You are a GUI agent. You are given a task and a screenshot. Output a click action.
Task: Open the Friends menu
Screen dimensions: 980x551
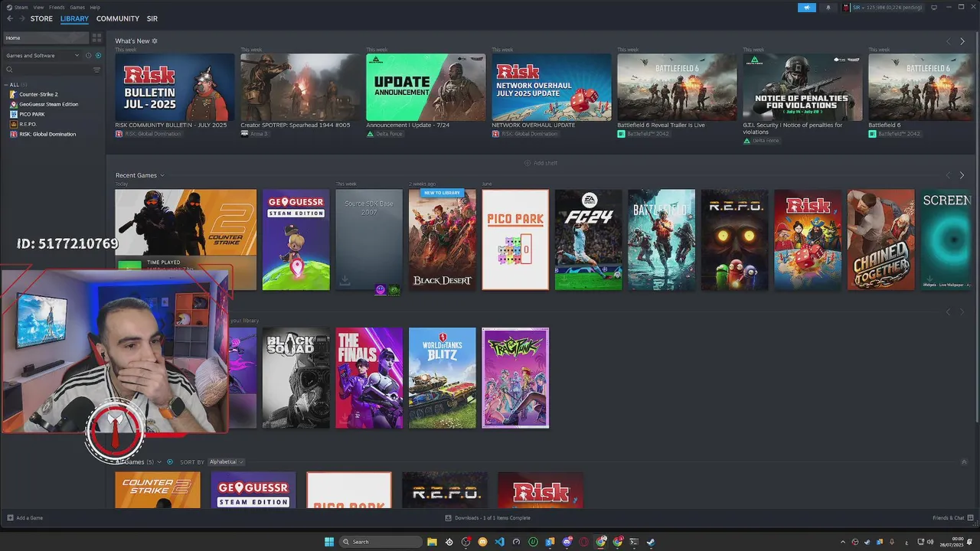pyautogui.click(x=57, y=7)
